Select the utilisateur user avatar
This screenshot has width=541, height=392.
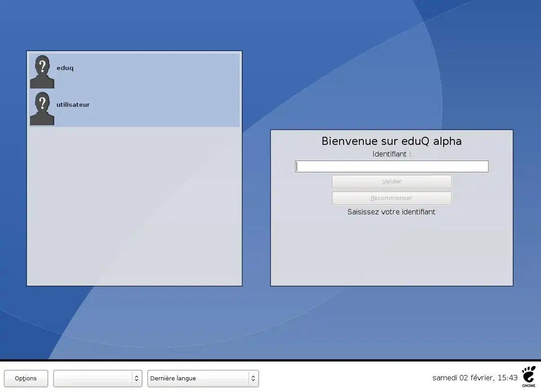click(42, 109)
